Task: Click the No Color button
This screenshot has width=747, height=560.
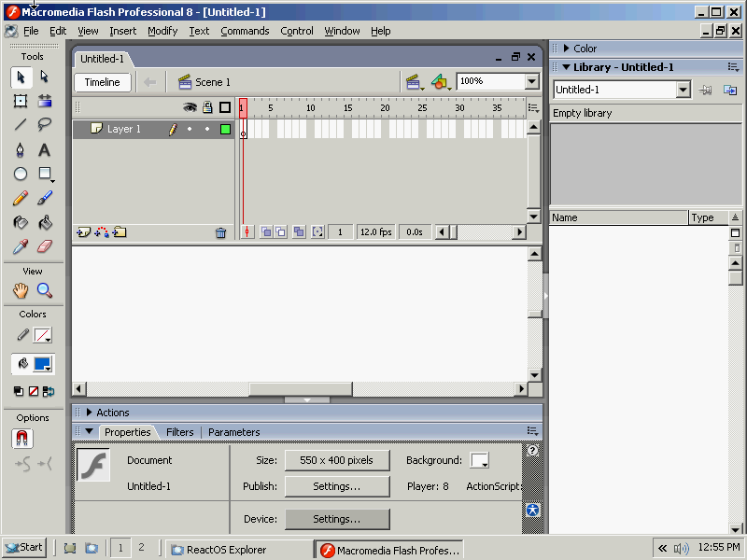Action: click(34, 391)
